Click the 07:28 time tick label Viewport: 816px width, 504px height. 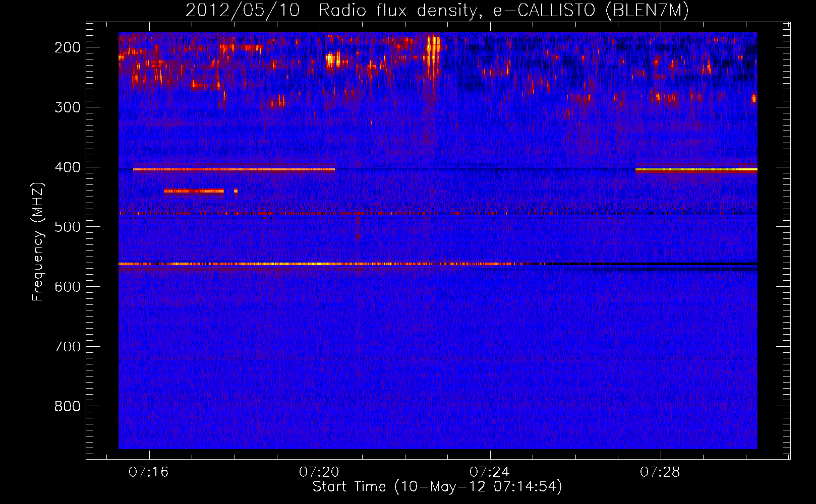pyautogui.click(x=660, y=472)
